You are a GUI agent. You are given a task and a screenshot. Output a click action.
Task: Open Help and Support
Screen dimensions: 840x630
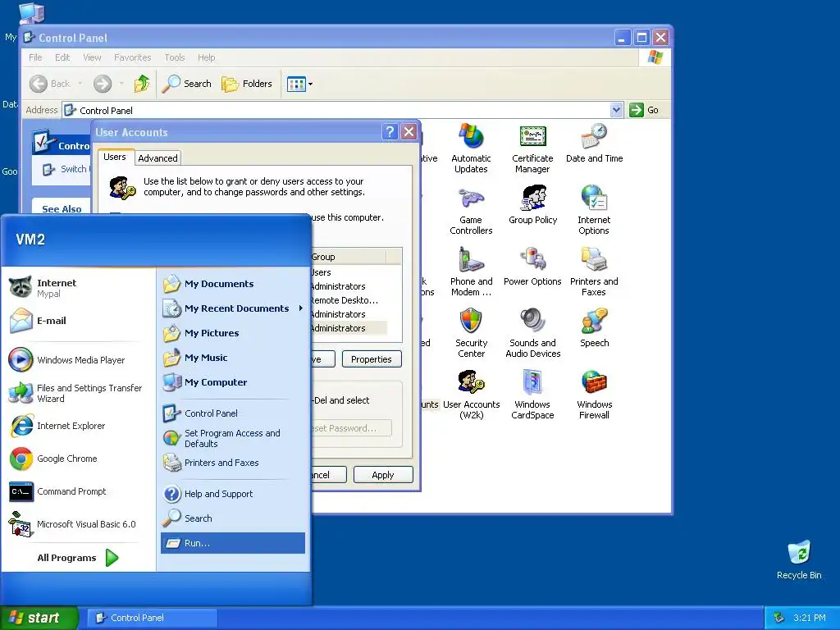coord(233,494)
